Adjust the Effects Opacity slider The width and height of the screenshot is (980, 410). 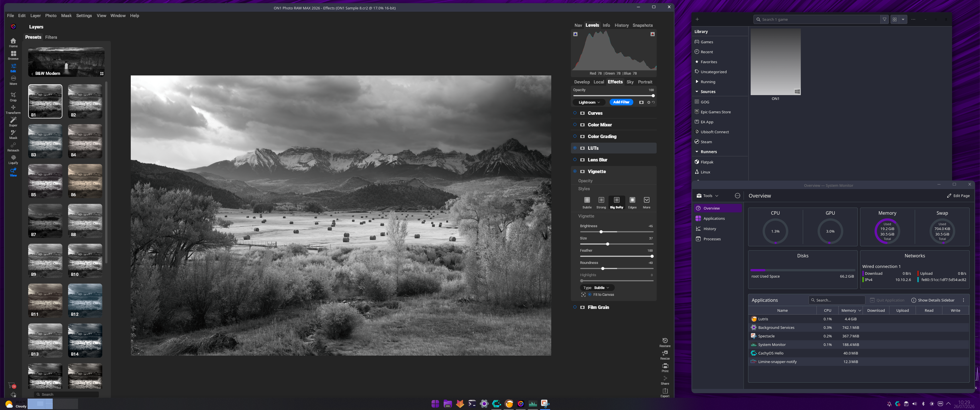pos(613,96)
